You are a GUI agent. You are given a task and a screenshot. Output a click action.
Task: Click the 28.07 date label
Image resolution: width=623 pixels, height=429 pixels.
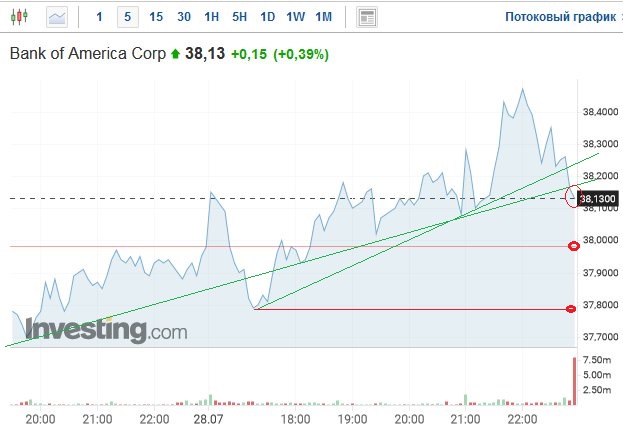pos(208,419)
